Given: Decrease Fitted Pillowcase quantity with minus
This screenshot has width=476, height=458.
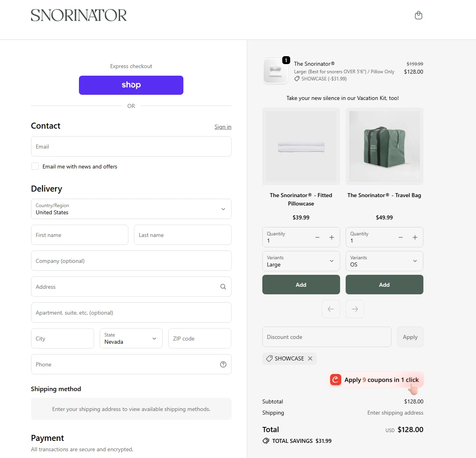Looking at the screenshot, I should click(317, 237).
